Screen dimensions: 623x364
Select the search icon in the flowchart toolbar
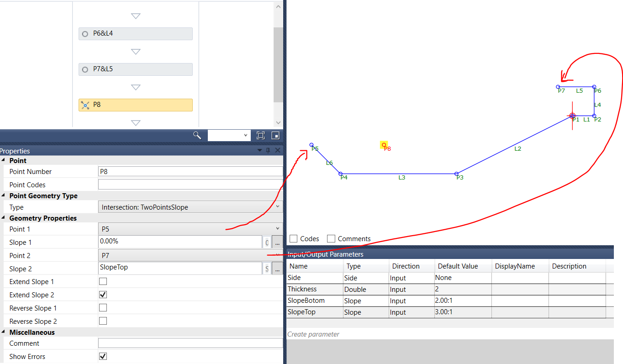point(197,135)
